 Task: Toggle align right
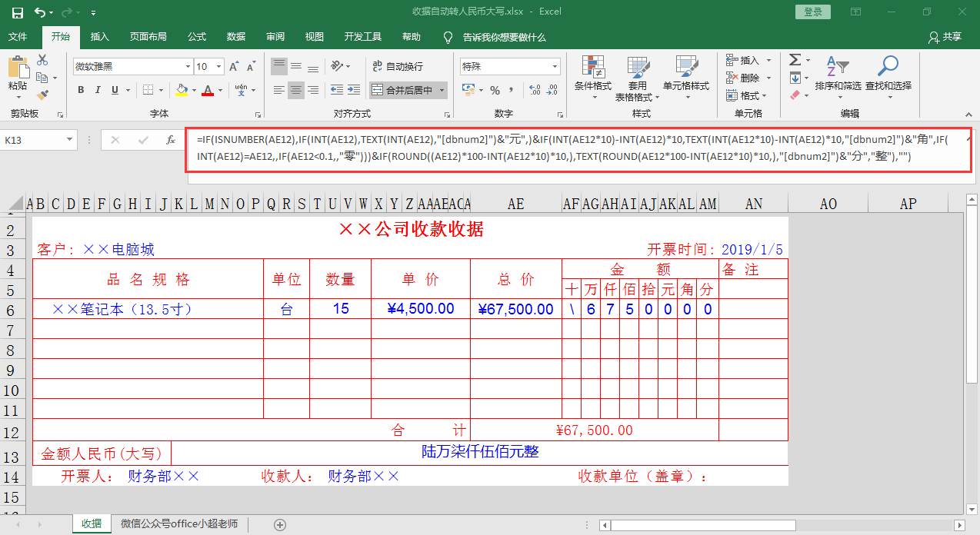(313, 90)
